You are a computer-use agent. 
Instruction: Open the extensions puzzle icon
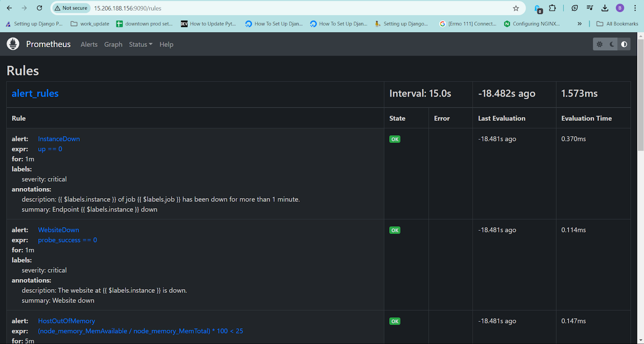[552, 8]
